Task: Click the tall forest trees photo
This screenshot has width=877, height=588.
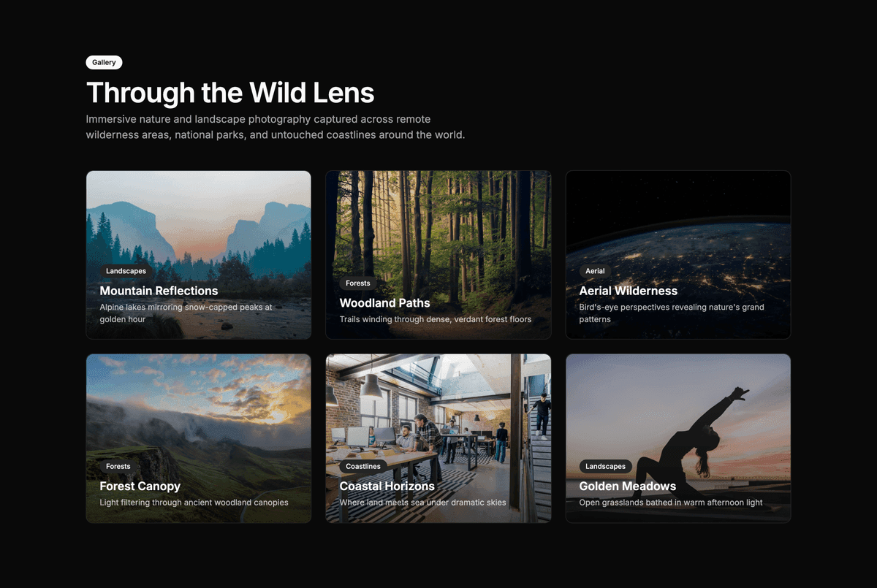Action: 438,219
